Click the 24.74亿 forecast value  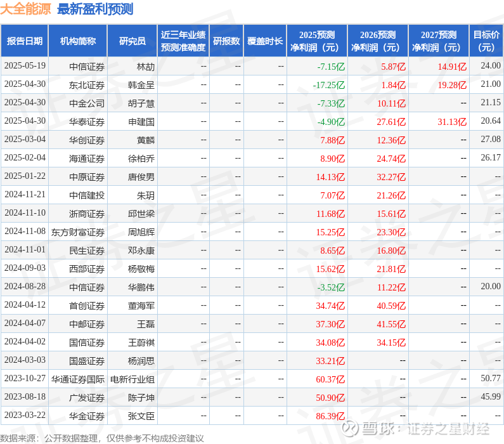tap(391, 159)
